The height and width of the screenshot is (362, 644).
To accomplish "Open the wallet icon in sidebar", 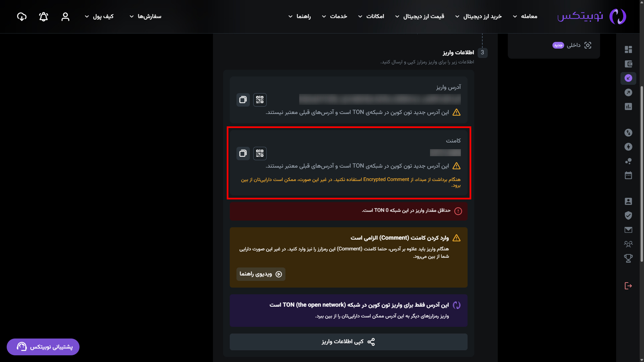I will [628, 64].
